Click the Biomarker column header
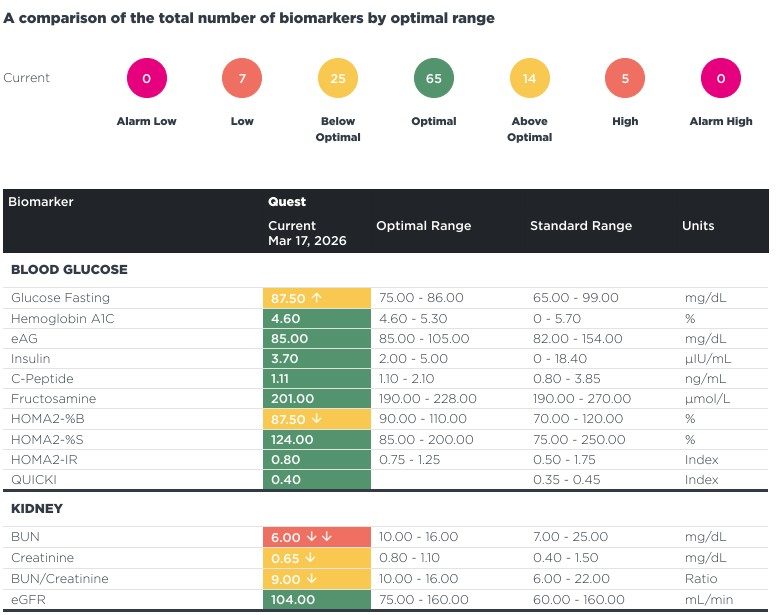Viewport: 781px width, 615px height. [41, 202]
